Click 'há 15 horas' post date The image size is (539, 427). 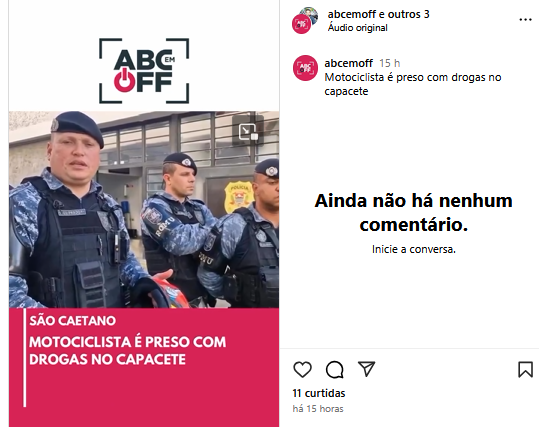click(x=318, y=408)
